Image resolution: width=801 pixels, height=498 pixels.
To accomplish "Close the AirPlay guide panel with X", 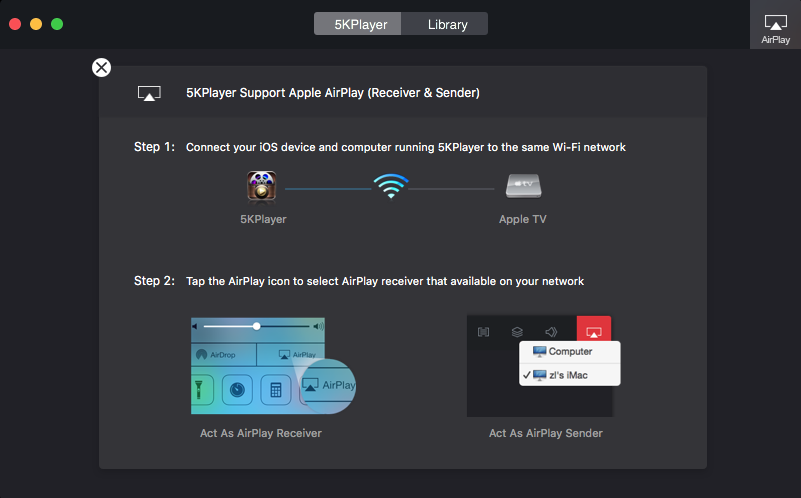I will point(102,67).
